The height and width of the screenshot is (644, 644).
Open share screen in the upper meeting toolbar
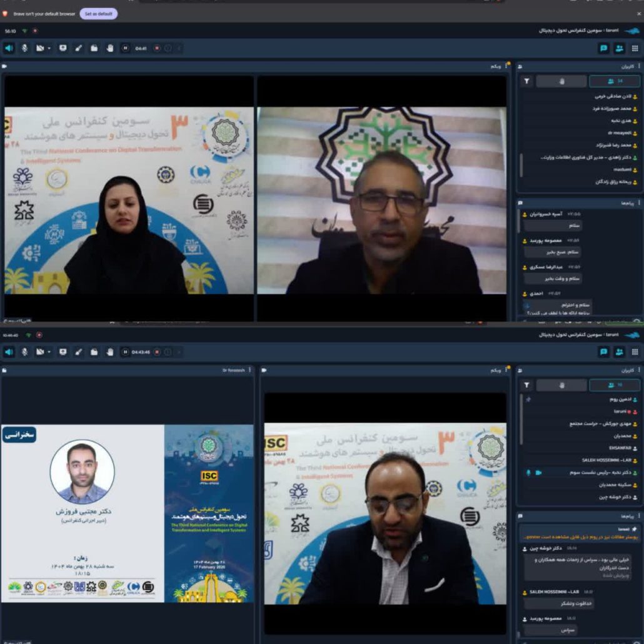coord(63,48)
